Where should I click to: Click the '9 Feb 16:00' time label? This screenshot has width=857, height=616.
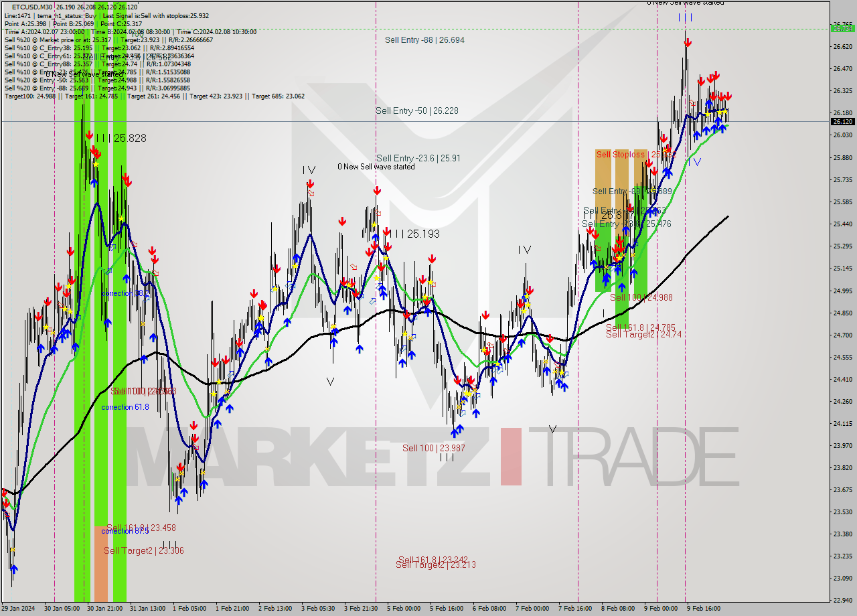pyautogui.click(x=704, y=609)
